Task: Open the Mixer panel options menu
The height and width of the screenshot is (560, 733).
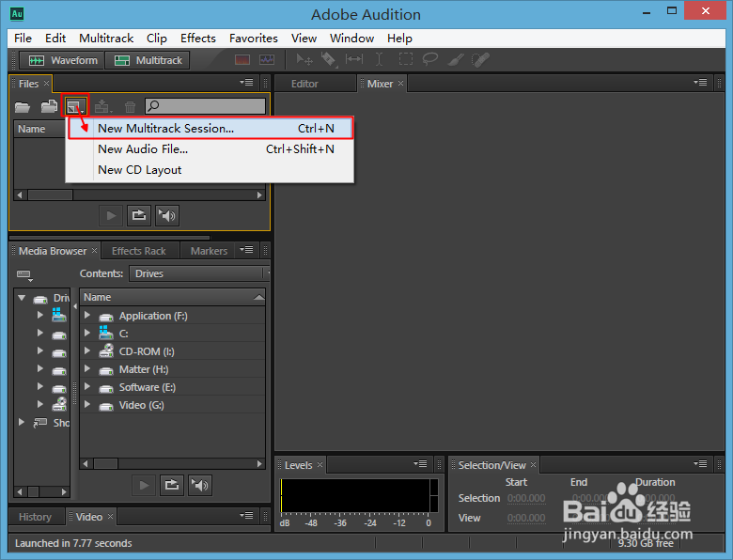Action: tap(700, 83)
